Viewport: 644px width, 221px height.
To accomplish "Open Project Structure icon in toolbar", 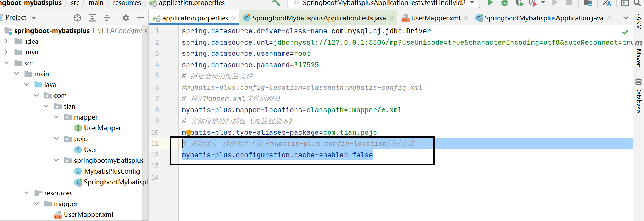I will (588, 3).
